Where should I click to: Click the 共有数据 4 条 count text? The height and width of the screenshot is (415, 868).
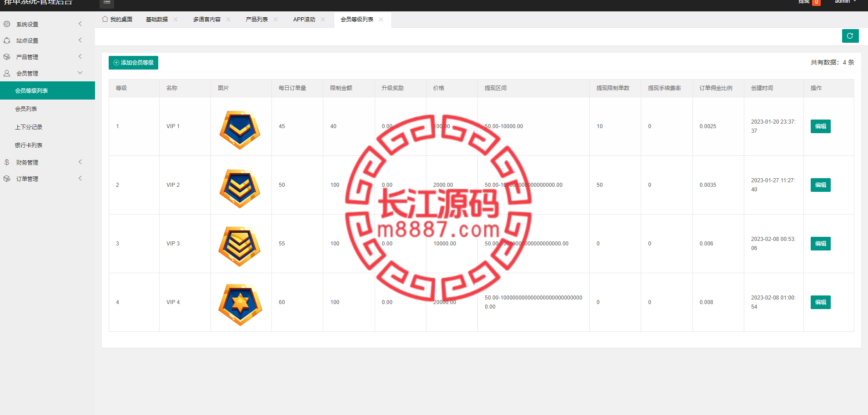(x=832, y=62)
